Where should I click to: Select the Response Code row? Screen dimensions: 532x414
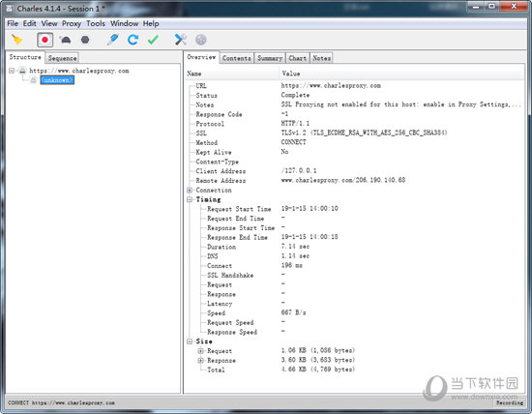[355, 114]
